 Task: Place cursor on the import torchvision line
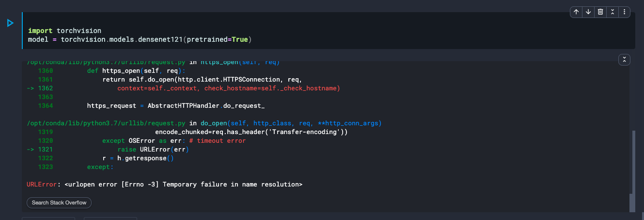pos(64,31)
